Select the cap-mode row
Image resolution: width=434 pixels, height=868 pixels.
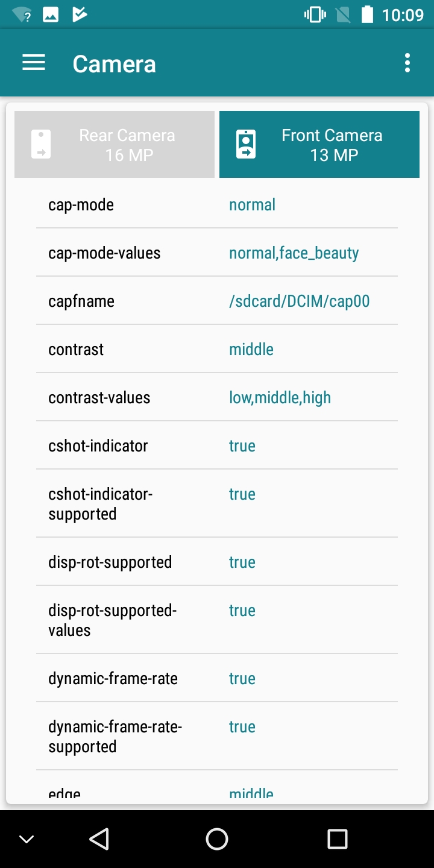[217, 205]
